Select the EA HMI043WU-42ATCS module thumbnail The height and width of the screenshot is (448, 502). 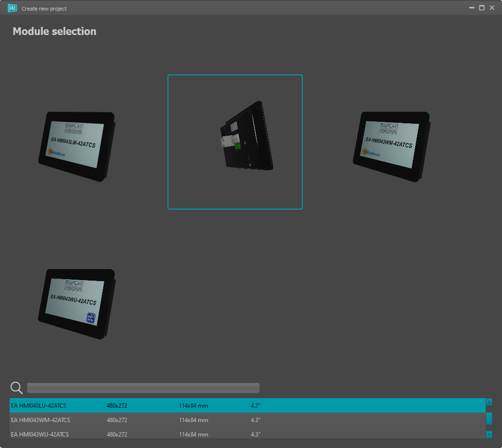[77, 304]
